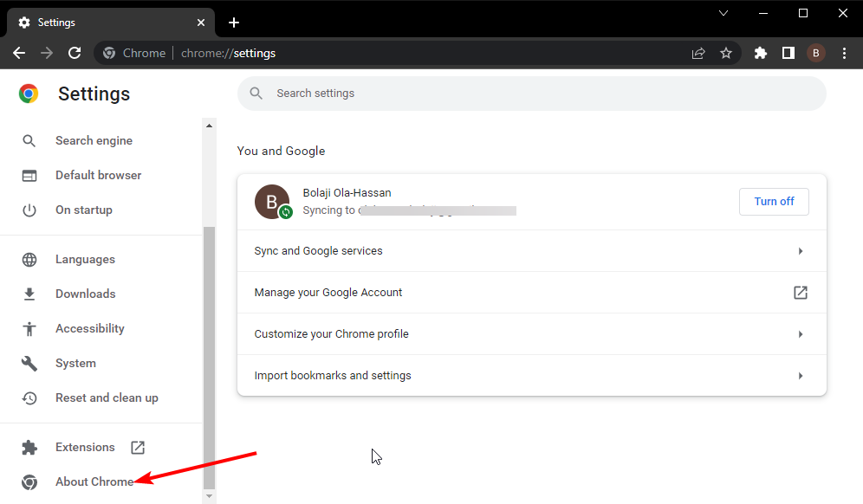
Task: Click the Chrome logo beside Settings title
Action: click(x=29, y=94)
